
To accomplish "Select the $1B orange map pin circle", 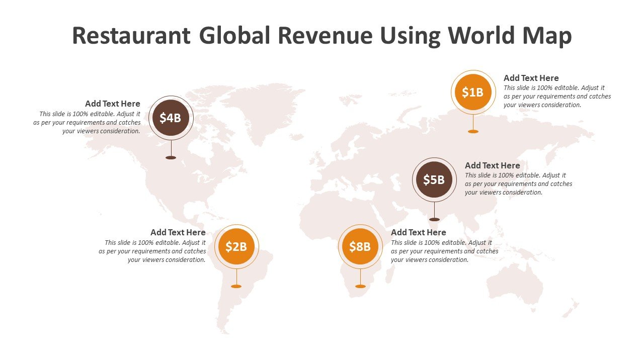I will pyautogui.click(x=473, y=92).
